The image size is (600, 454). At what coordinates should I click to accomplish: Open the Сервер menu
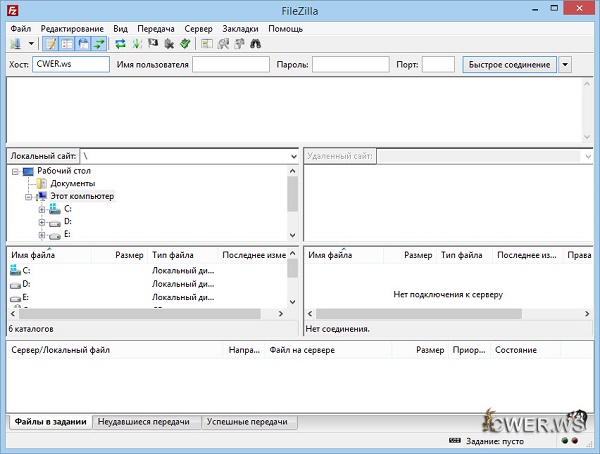point(198,29)
